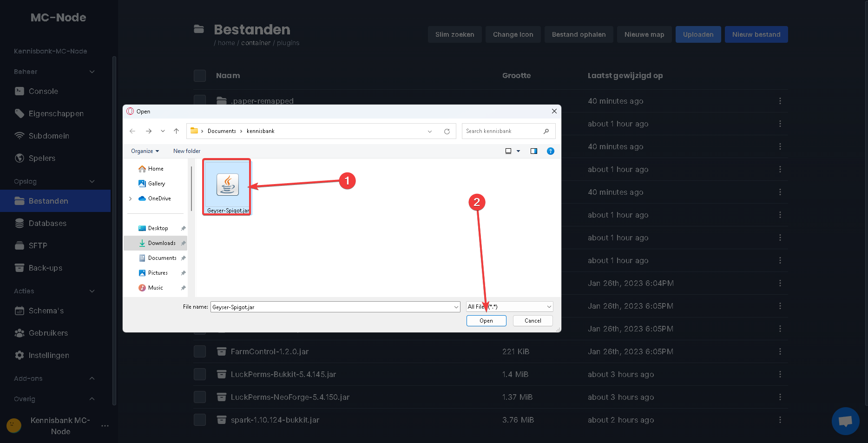Toggle the select-all checkbox beside Naam

point(200,76)
